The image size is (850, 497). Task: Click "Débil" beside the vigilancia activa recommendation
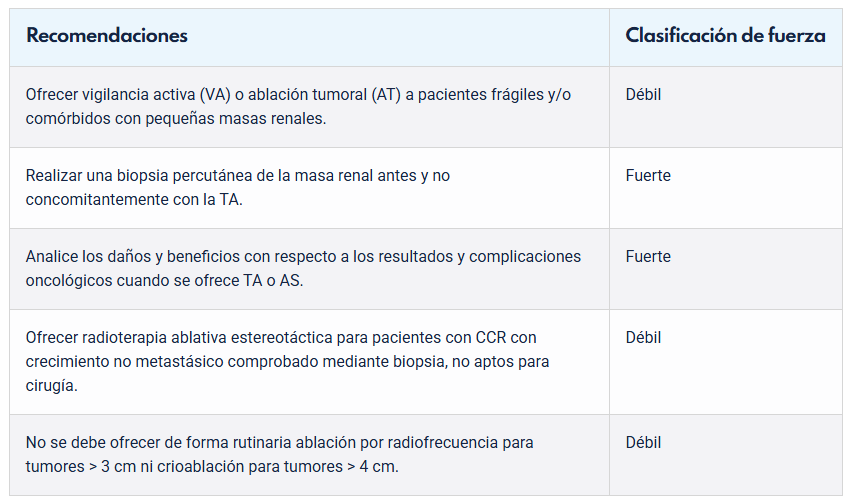tap(643, 95)
